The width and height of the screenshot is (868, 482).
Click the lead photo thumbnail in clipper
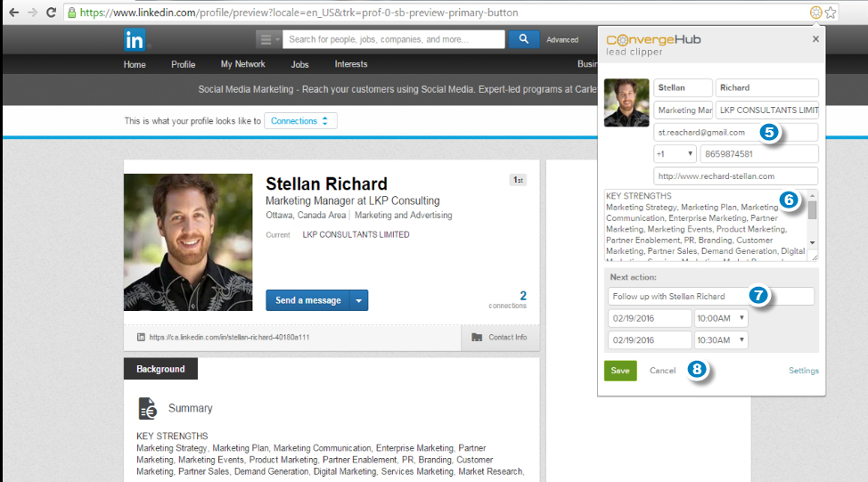tap(626, 103)
